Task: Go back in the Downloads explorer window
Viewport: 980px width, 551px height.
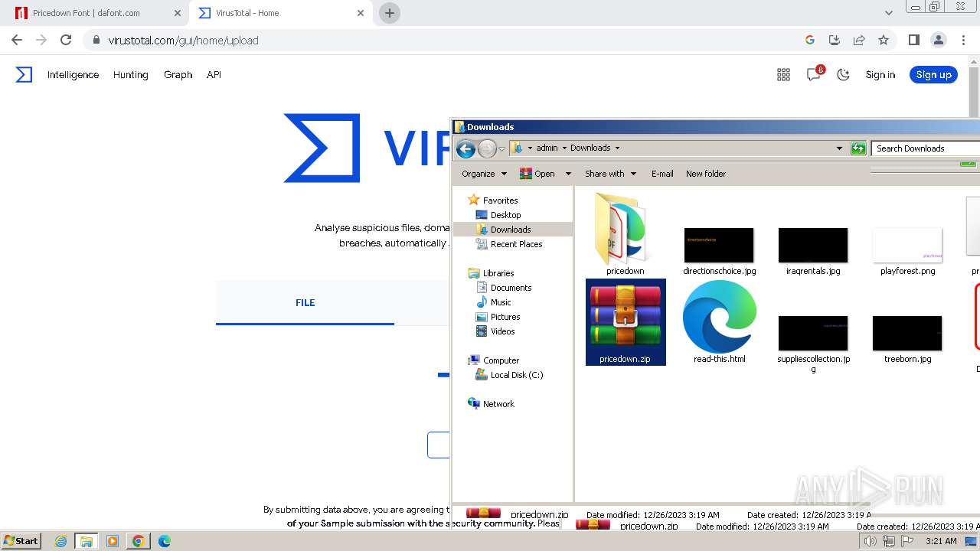Action: [x=465, y=148]
